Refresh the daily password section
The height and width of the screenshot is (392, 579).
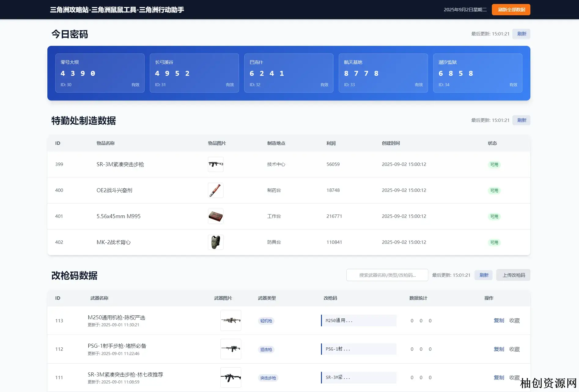point(522,34)
